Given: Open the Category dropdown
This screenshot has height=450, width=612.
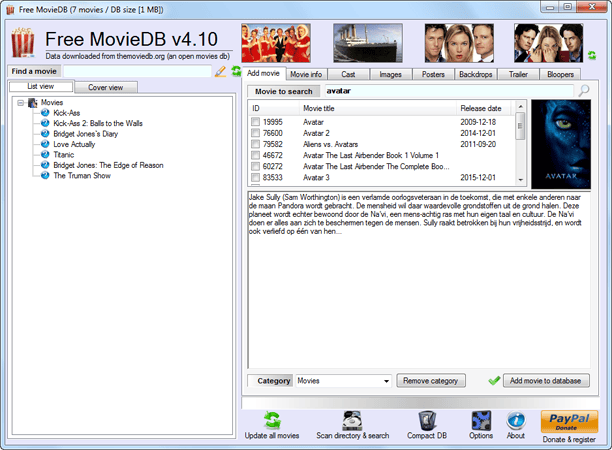Looking at the screenshot, I should (x=386, y=381).
